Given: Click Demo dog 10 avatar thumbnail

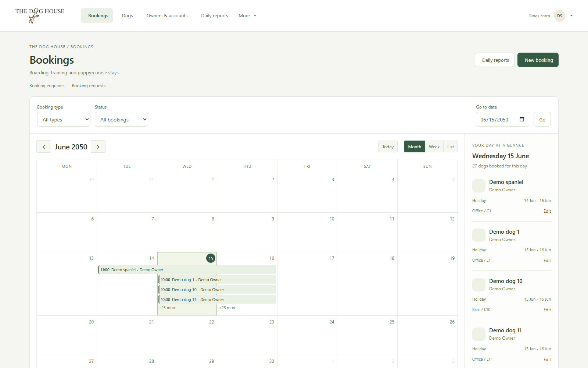Looking at the screenshot, I should pos(479,285).
